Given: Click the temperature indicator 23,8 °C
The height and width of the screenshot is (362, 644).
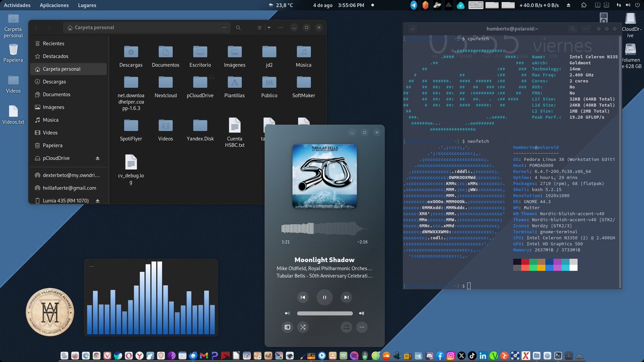Looking at the screenshot, I should 280,5.
